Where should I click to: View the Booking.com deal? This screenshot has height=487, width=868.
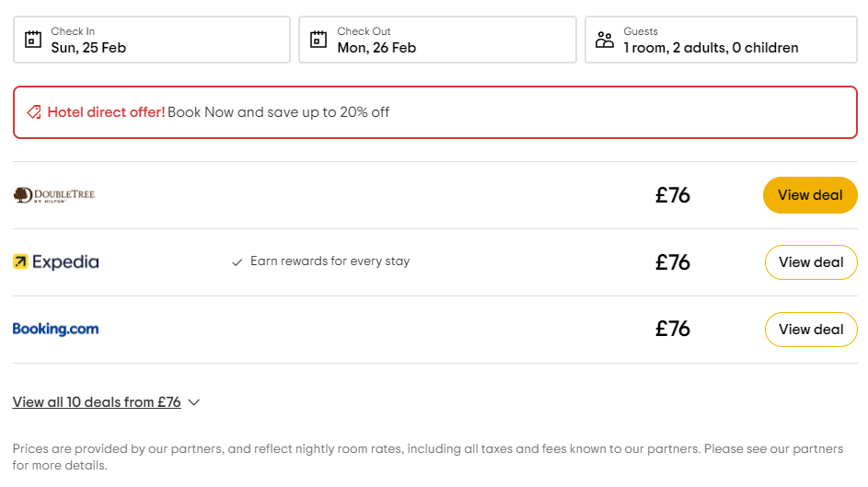tap(811, 330)
